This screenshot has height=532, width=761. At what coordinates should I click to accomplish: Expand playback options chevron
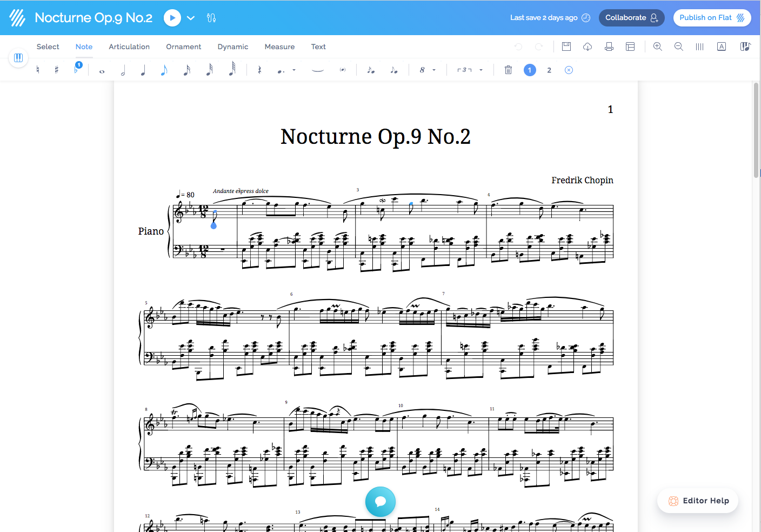[191, 18]
